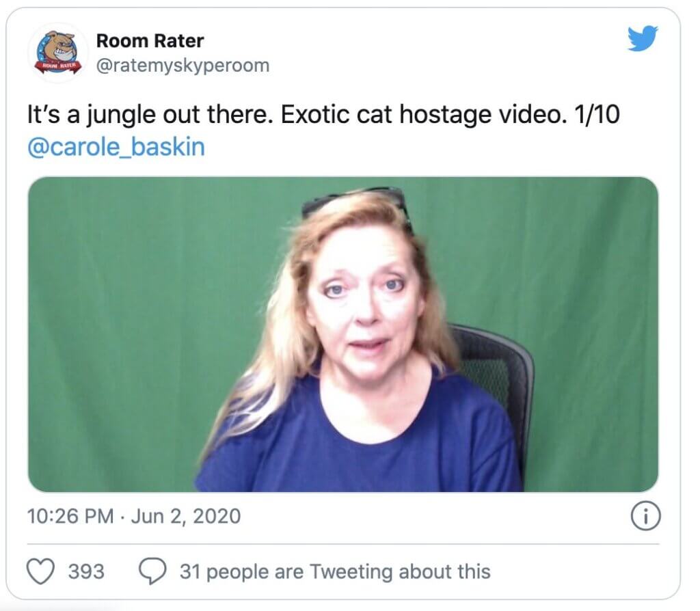Open Room Rater's bulldog profile avatar

(58, 53)
